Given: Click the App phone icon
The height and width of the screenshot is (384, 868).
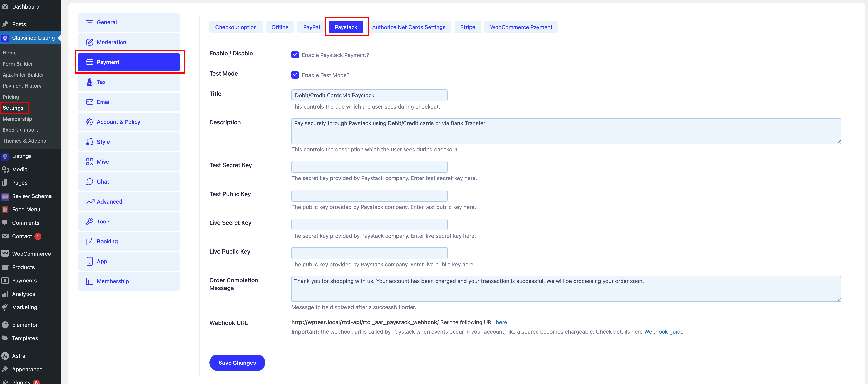Looking at the screenshot, I should [89, 261].
